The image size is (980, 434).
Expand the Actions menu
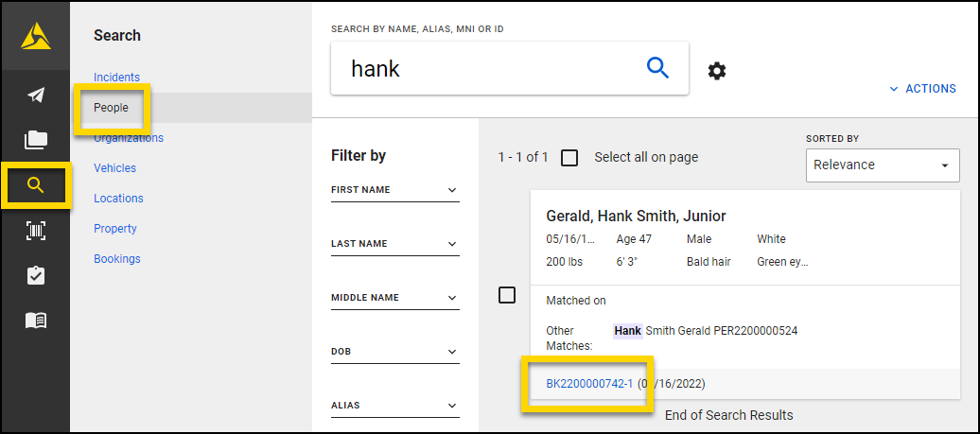[923, 89]
